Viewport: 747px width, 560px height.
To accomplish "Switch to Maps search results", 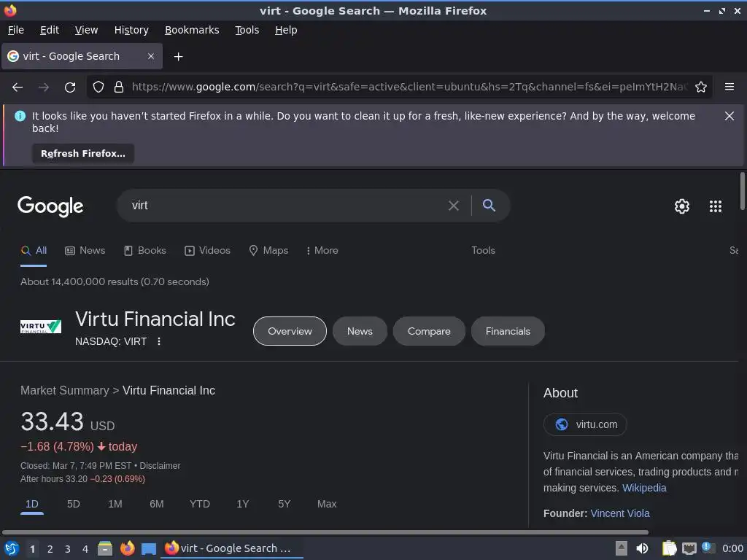I will pos(268,251).
